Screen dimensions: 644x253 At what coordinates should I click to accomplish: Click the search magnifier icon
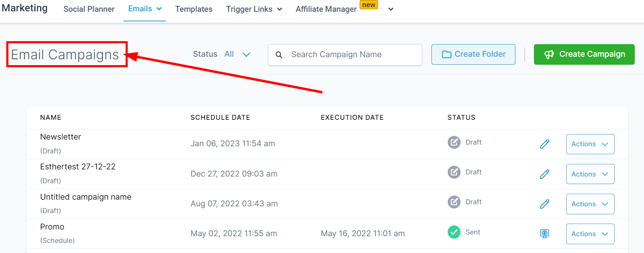coord(279,55)
